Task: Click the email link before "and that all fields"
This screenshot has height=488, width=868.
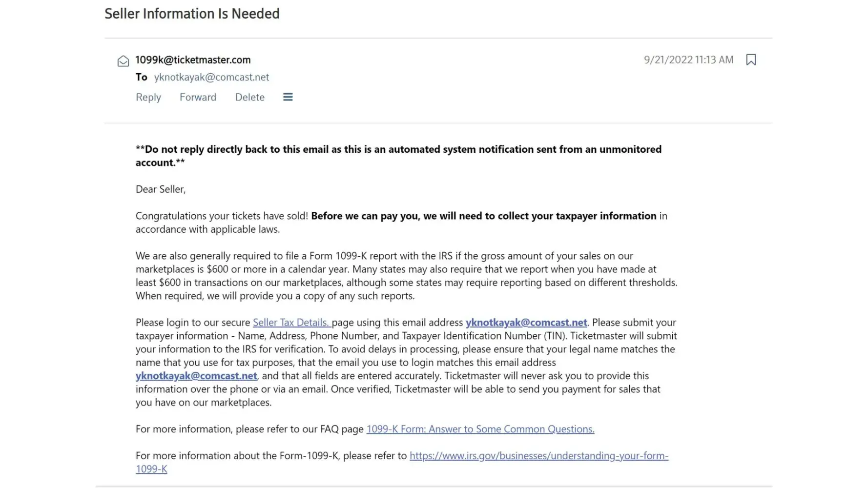Action: pyautogui.click(x=196, y=376)
